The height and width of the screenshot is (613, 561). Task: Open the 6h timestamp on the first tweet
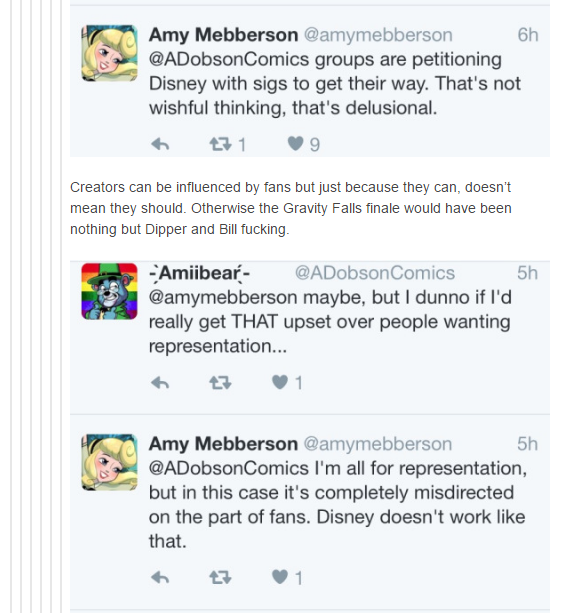[528, 35]
